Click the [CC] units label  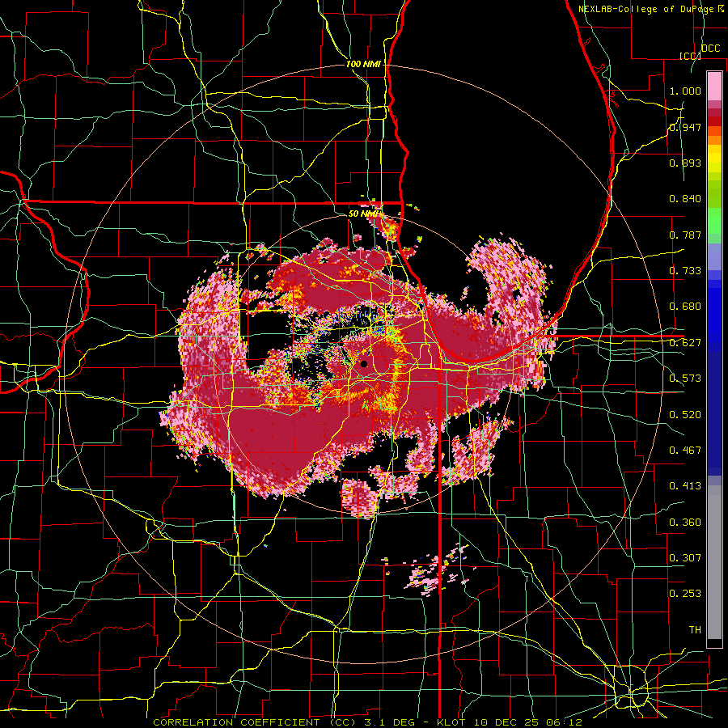[690, 56]
